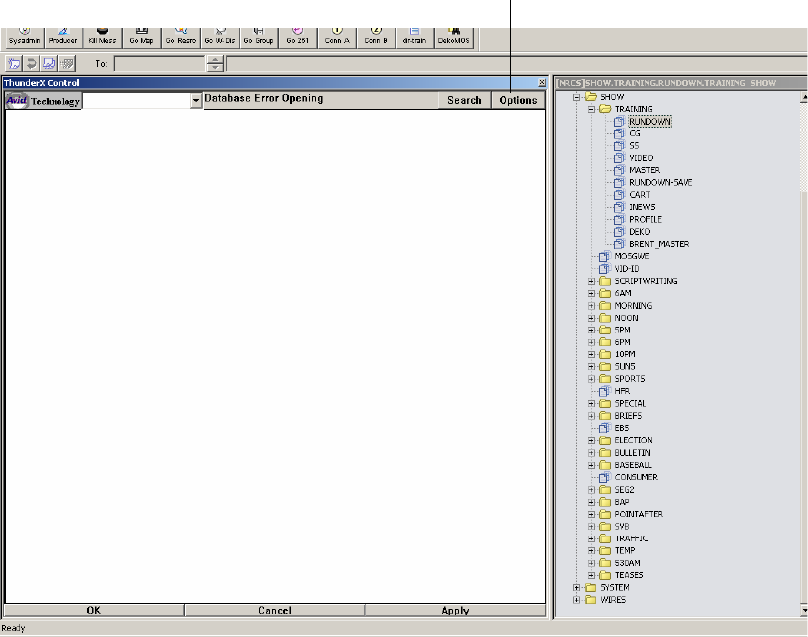Collapse the TRAINING folder in tree
This screenshot has width=808, height=637.
[x=591, y=109]
